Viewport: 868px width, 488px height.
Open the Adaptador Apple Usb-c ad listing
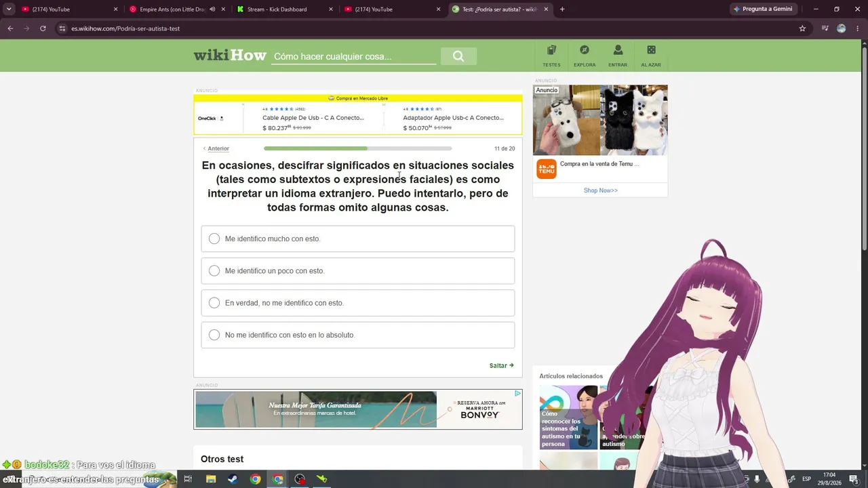(x=453, y=118)
